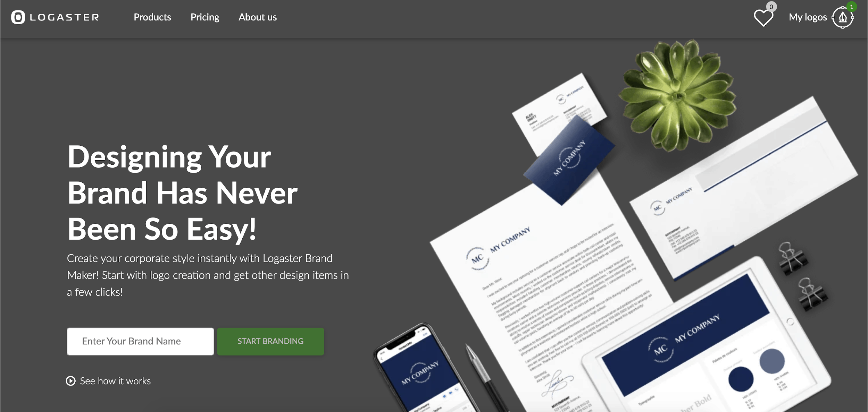Click the Enter Your Brand Name input field

click(x=140, y=341)
